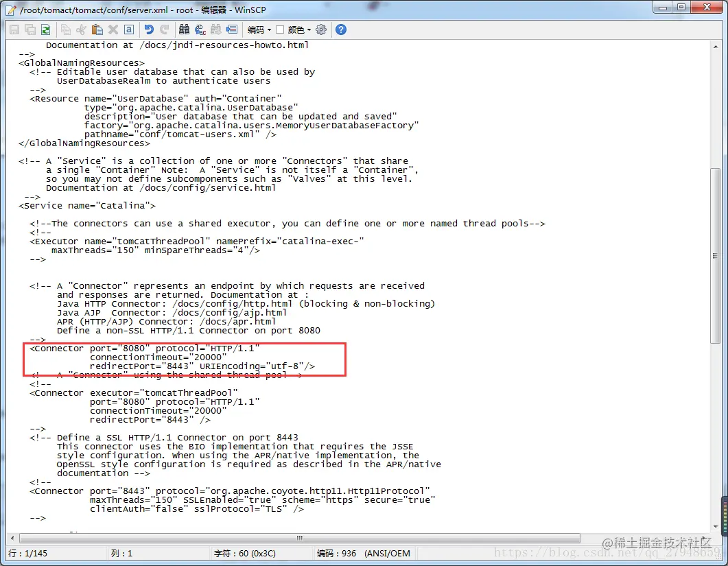Click the Save all files icon
The image size is (728, 566).
[30, 30]
